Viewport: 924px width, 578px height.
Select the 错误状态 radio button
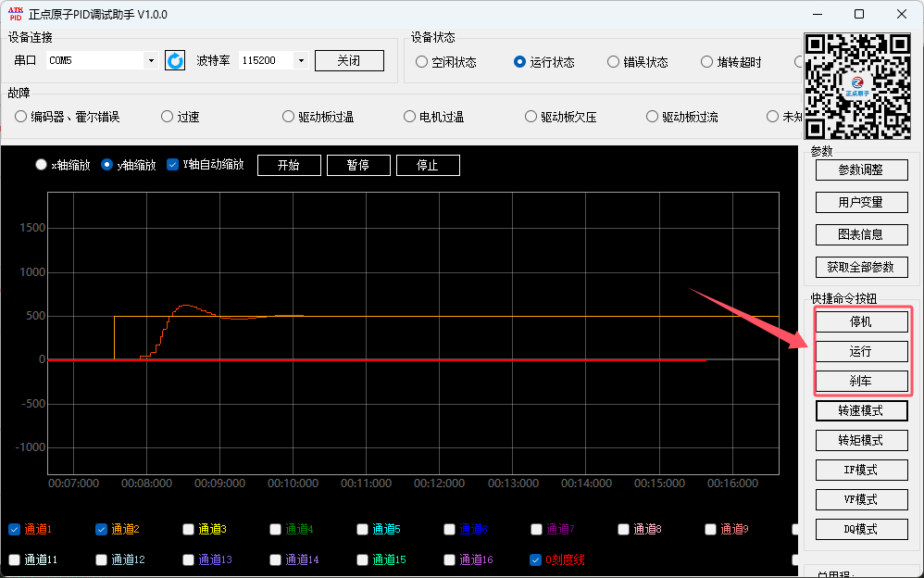tap(614, 62)
